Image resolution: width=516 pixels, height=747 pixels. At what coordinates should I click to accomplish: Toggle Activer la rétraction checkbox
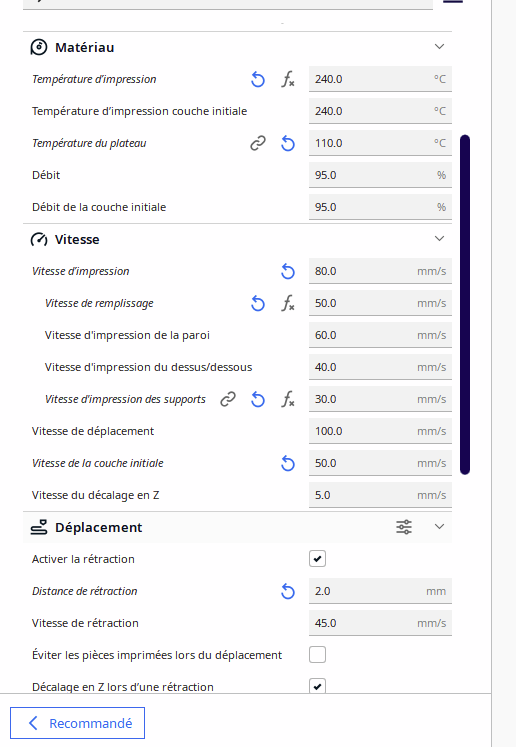(317, 559)
